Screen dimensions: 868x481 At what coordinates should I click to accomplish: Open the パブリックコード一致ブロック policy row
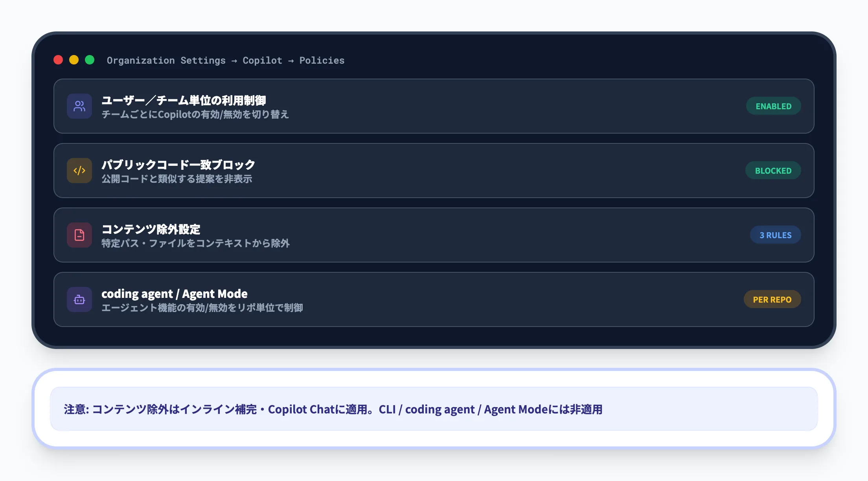[x=432, y=171]
